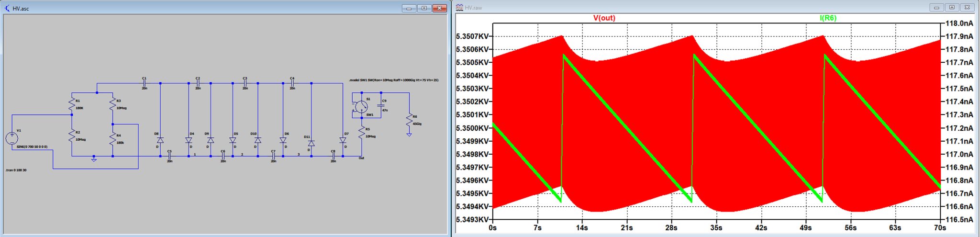Click the .tran 0 100 30 directive

(x=16, y=170)
